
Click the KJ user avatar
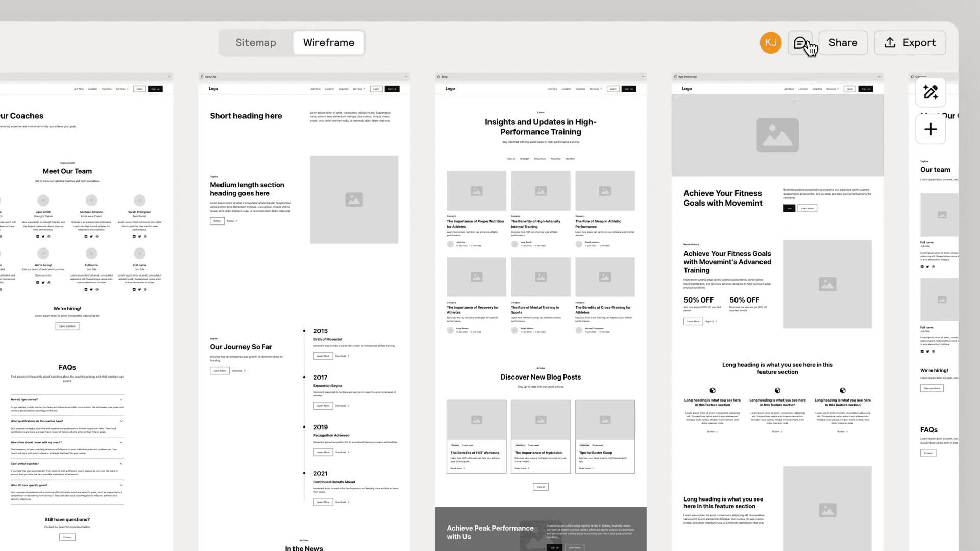click(771, 43)
